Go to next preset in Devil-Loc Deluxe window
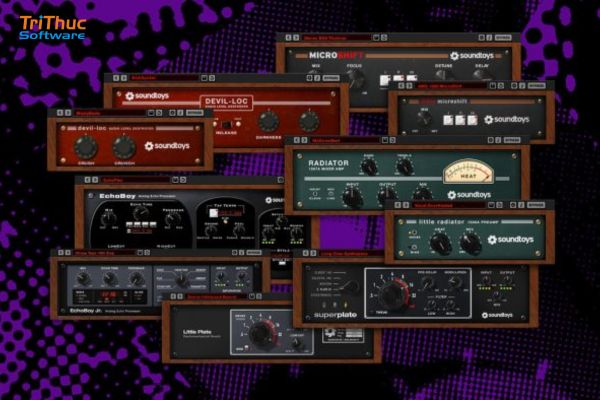 tap(124, 78)
